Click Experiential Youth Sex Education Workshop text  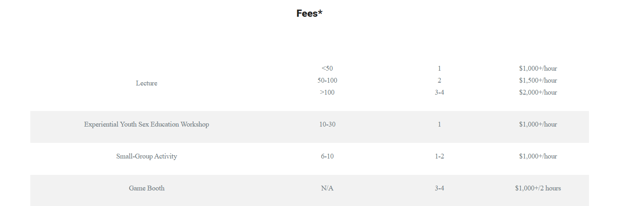pyautogui.click(x=146, y=124)
